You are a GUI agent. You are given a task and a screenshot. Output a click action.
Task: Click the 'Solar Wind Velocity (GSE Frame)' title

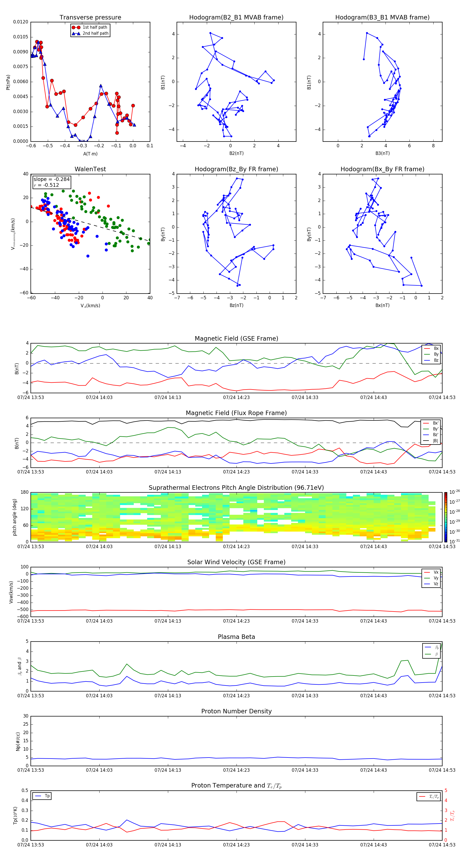click(236, 562)
